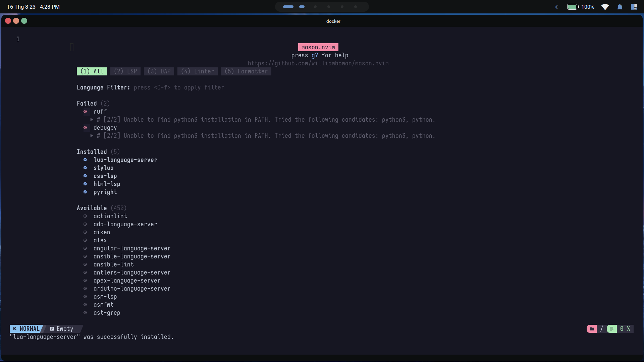Click the uninstalled icon beside alex

[x=85, y=240]
